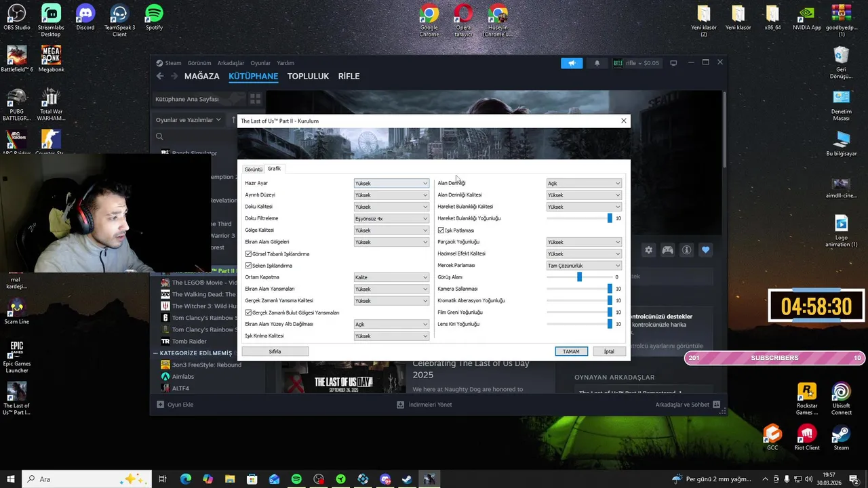
Task: Open Microsoft Edge from taskbar
Action: tap(186, 479)
